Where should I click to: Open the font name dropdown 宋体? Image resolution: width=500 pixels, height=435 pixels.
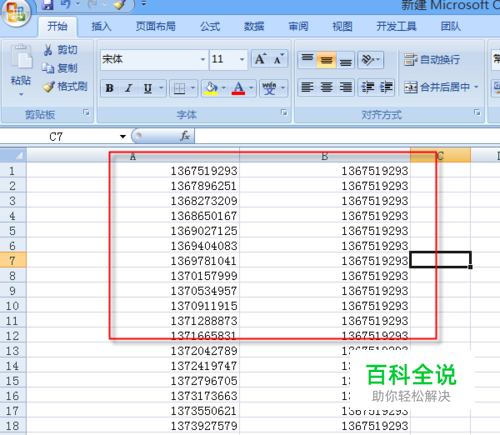pos(203,59)
